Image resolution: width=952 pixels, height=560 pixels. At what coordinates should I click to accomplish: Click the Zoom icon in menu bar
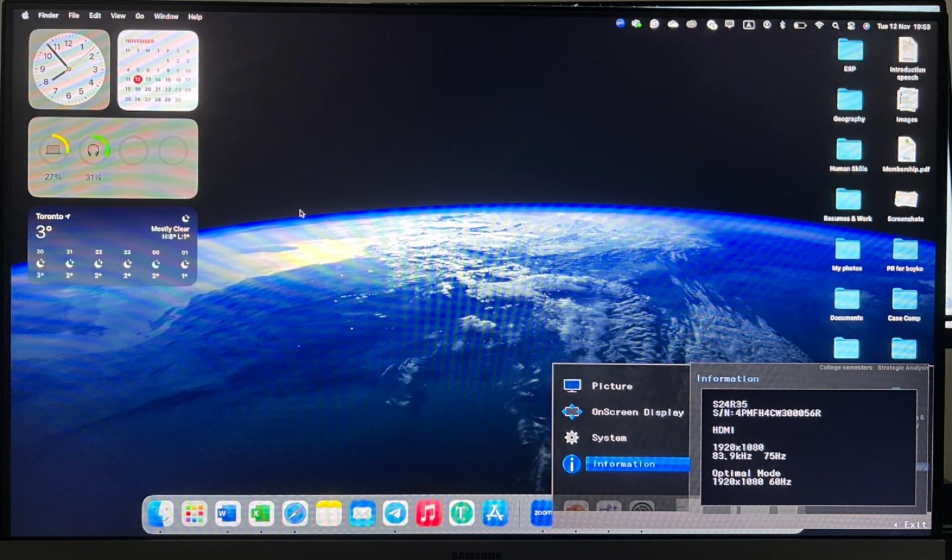620,23
